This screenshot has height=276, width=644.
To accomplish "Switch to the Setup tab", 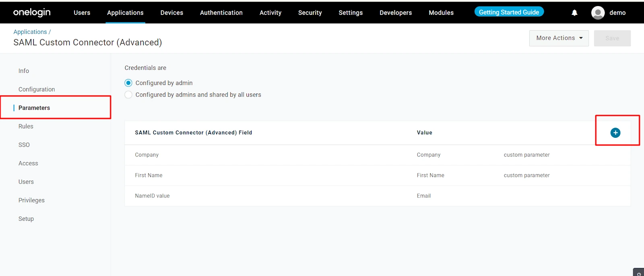I will click(26, 219).
